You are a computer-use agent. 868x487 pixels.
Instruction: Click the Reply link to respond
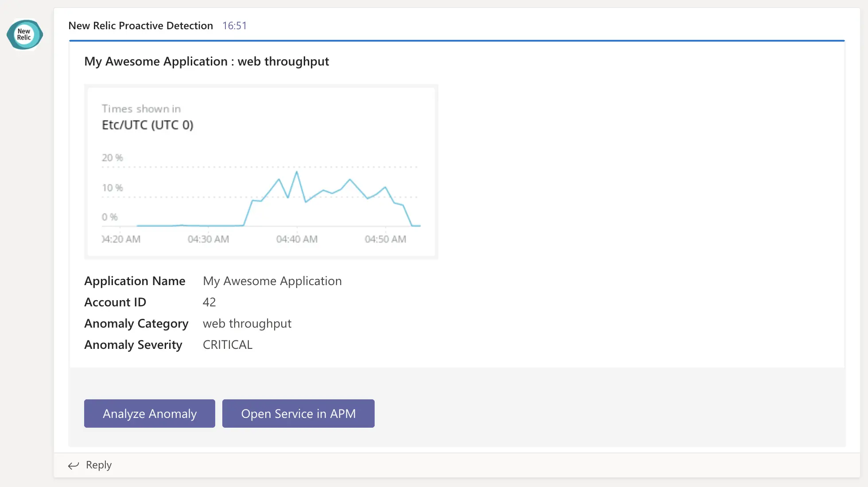(x=98, y=465)
